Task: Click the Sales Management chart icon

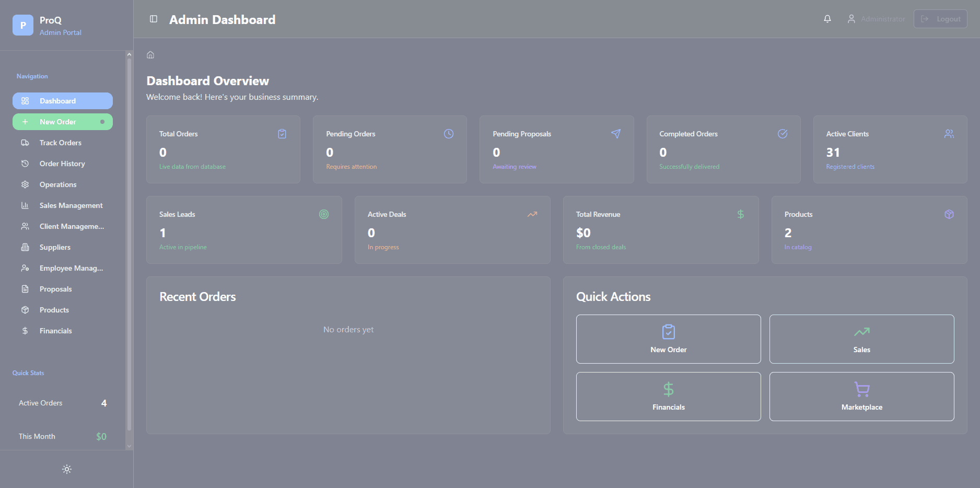Action: pos(25,205)
